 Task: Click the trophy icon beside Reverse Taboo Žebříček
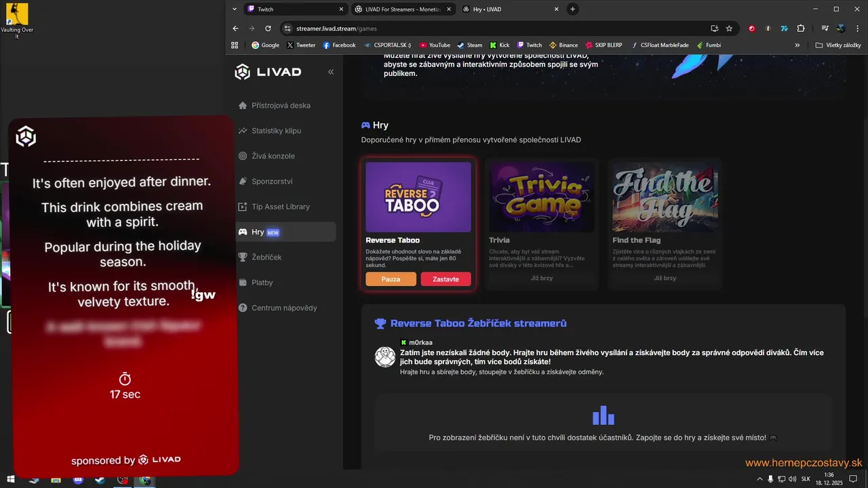click(x=380, y=324)
